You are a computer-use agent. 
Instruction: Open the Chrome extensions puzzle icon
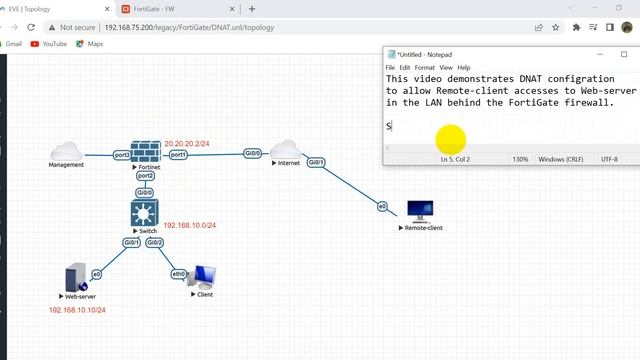point(576,27)
